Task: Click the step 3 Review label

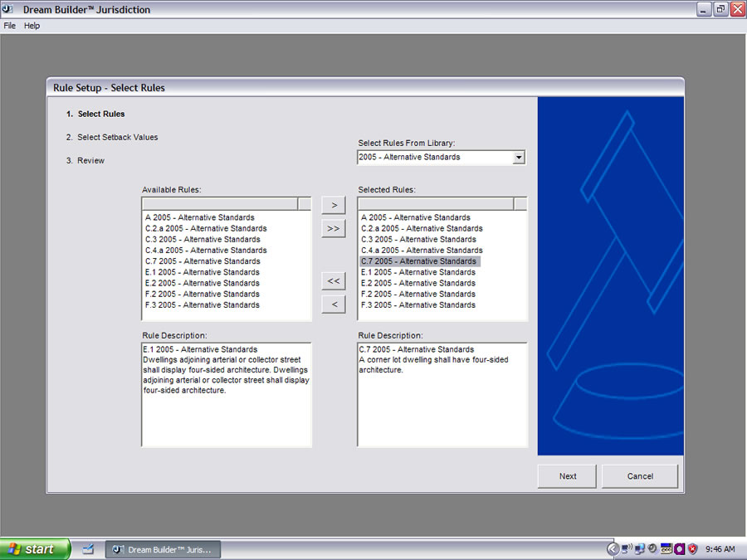Action: [85, 161]
